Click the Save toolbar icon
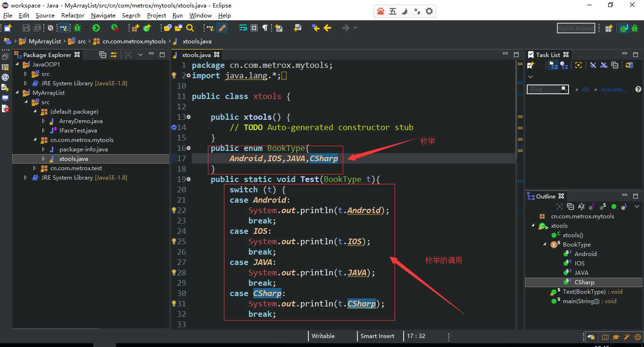644x347 pixels. pos(26,28)
